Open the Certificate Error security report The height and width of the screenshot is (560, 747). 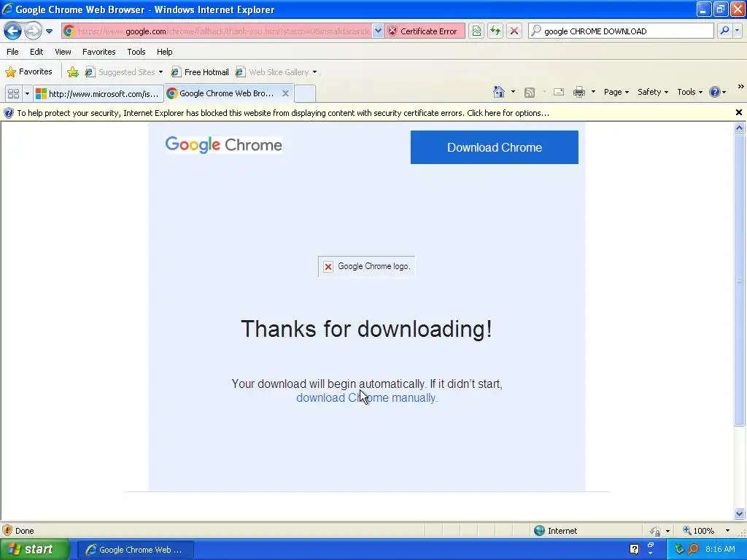tap(425, 31)
